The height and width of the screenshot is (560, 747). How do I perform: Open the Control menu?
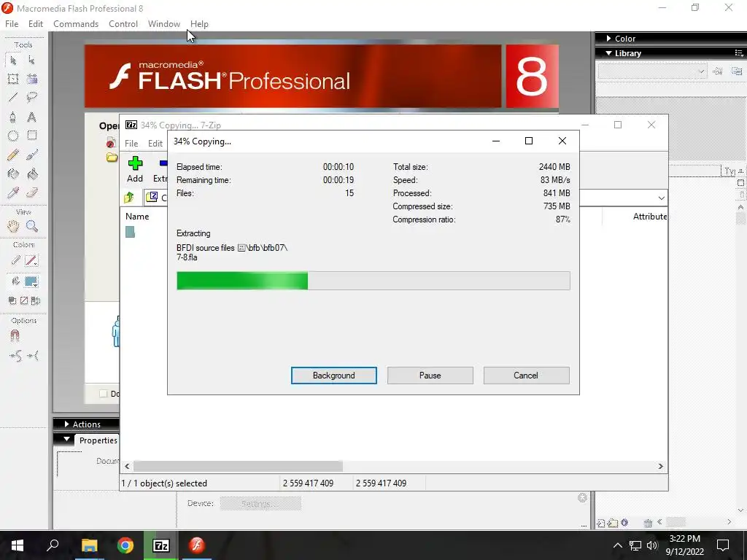coord(123,24)
